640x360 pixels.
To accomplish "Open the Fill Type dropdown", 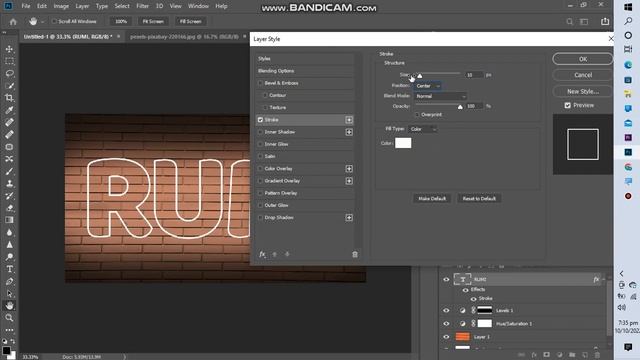I will (x=422, y=129).
